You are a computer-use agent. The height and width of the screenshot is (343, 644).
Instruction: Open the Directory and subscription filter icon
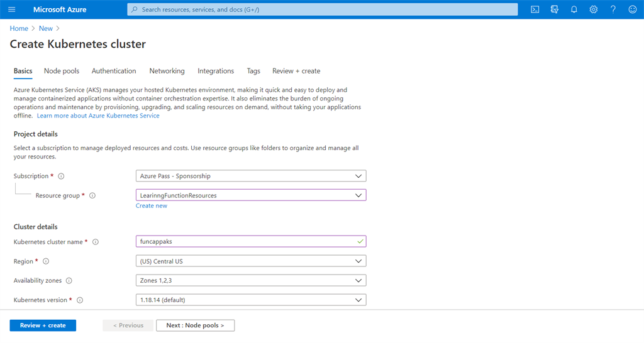(555, 9)
